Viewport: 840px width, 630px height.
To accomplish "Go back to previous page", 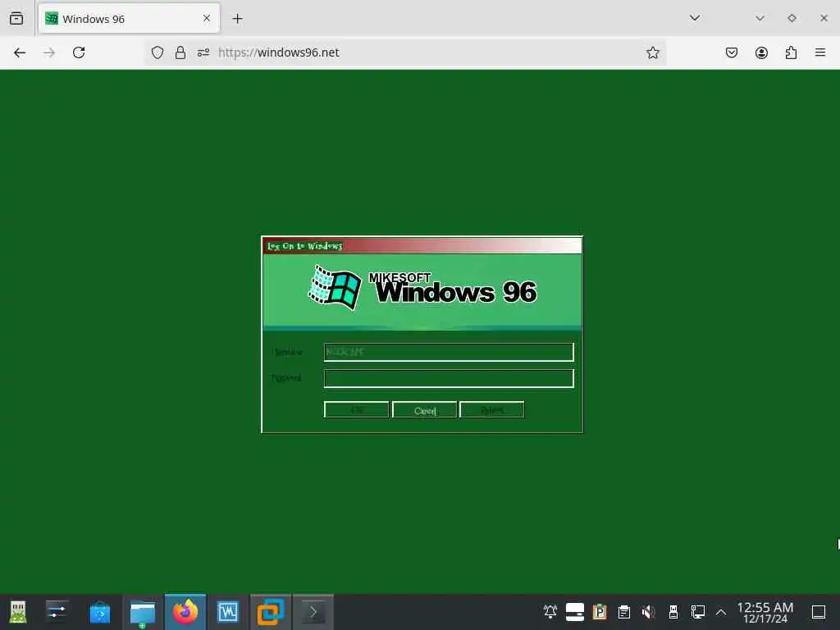I will [x=20, y=52].
